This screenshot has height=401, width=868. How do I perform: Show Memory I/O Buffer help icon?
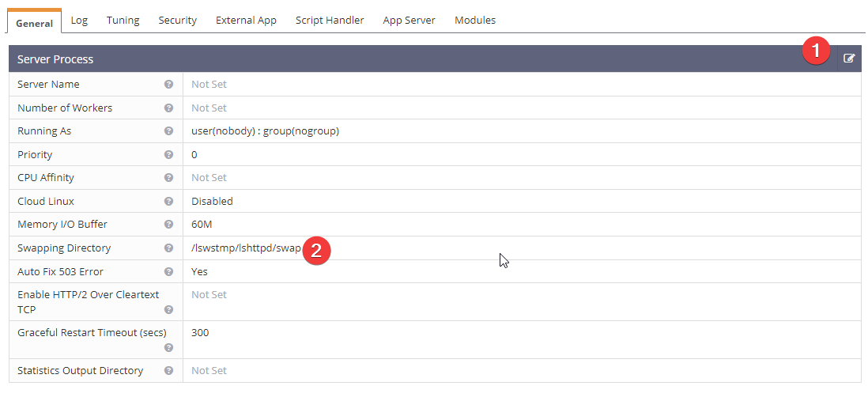tap(169, 225)
